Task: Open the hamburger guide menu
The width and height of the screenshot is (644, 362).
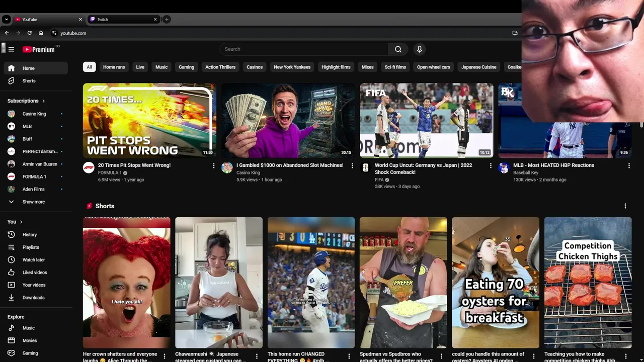Action: pyautogui.click(x=11, y=49)
